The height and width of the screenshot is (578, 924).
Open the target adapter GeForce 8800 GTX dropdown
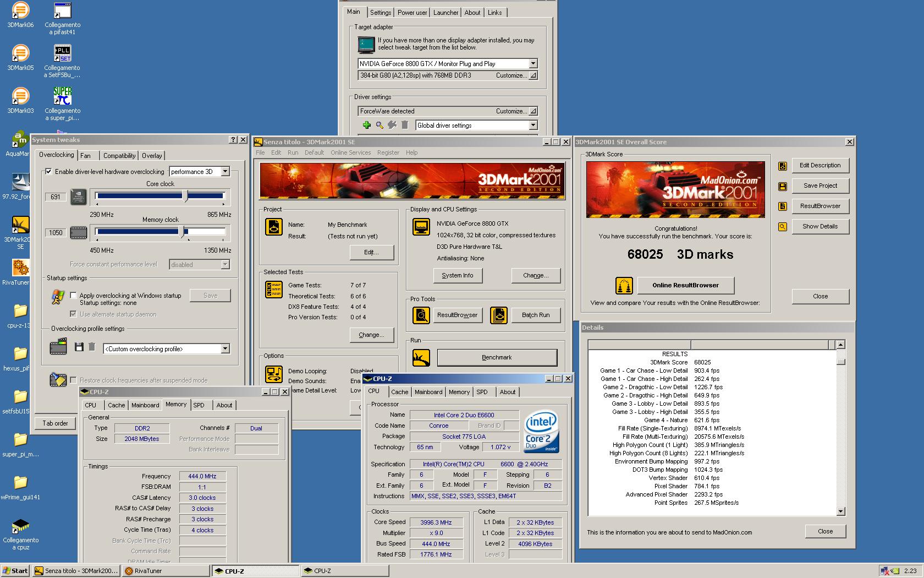(533, 63)
